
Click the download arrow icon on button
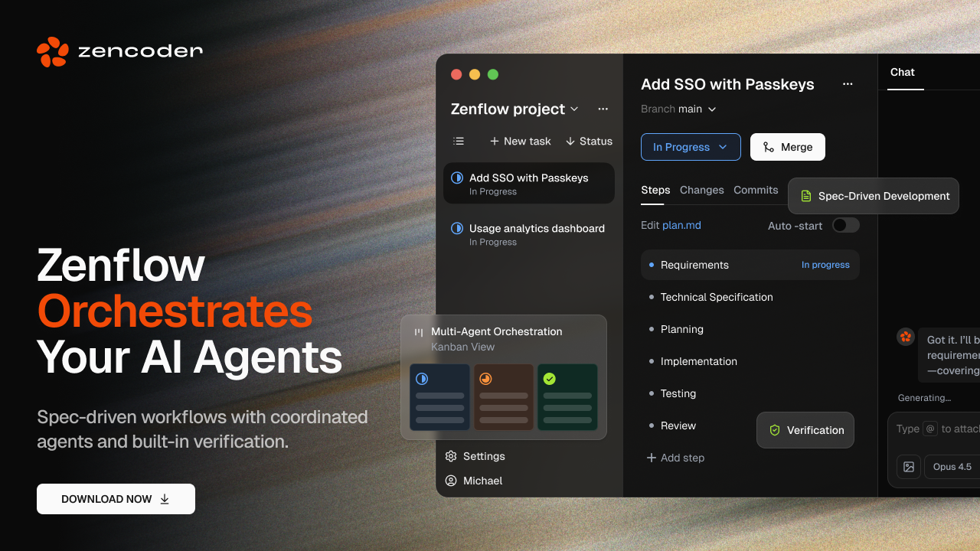coord(165,499)
